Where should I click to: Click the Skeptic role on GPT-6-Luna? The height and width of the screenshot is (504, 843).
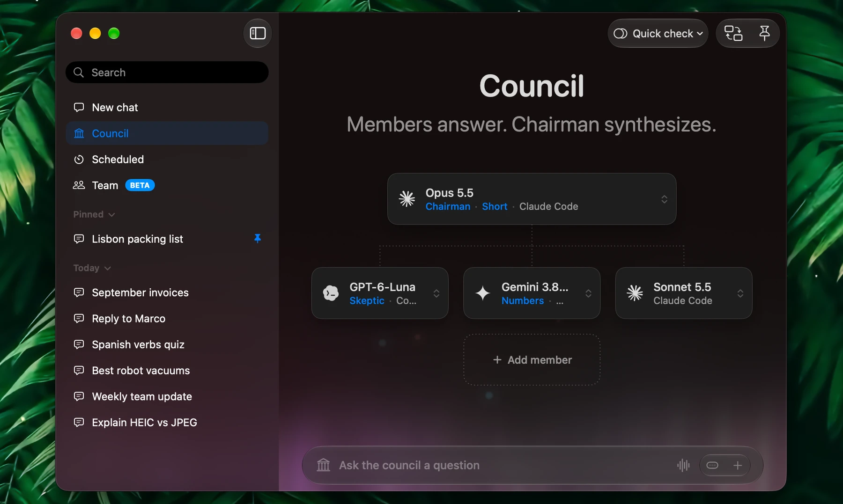click(x=367, y=300)
